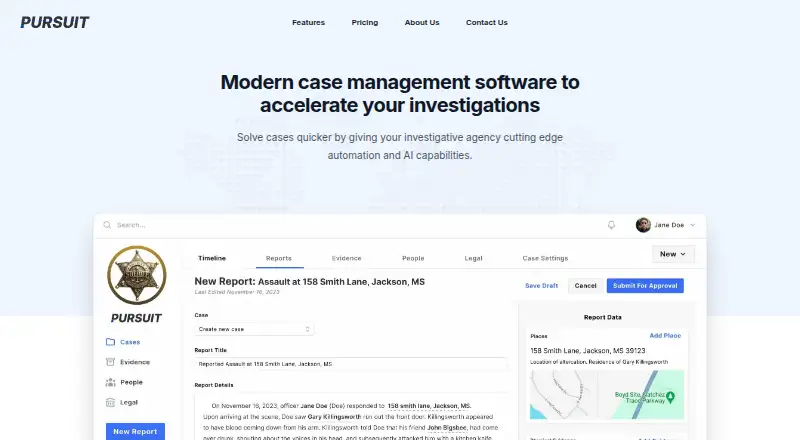
Task: Click the green map marker pin
Action: click(x=670, y=397)
